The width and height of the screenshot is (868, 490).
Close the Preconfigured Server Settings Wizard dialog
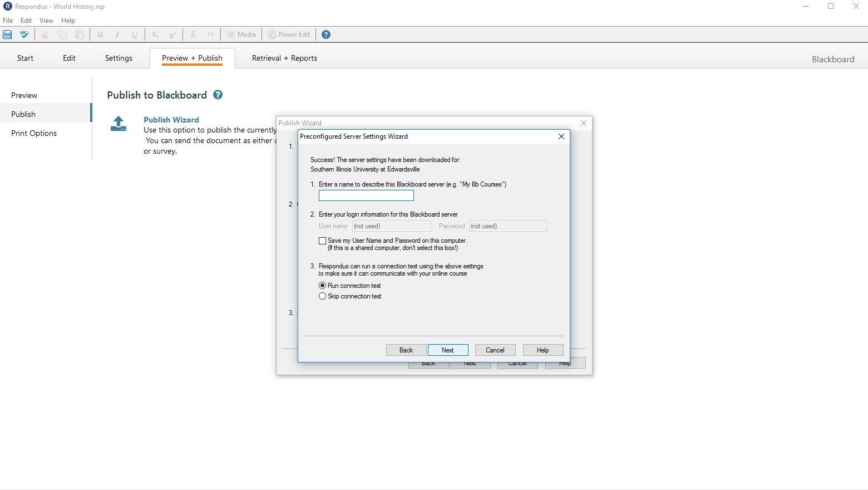point(561,136)
